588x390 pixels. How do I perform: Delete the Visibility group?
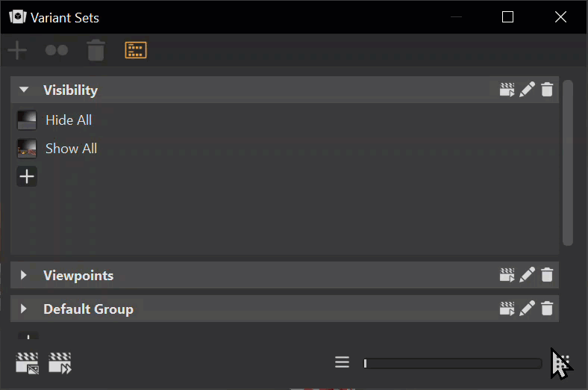click(547, 90)
